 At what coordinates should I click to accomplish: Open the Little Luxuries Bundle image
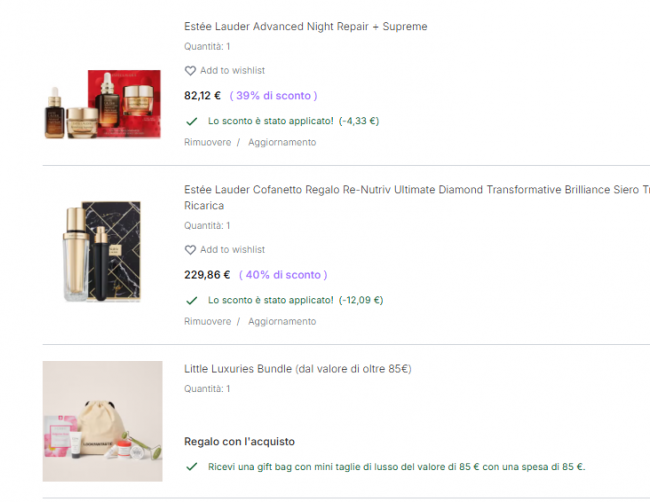pos(102,422)
